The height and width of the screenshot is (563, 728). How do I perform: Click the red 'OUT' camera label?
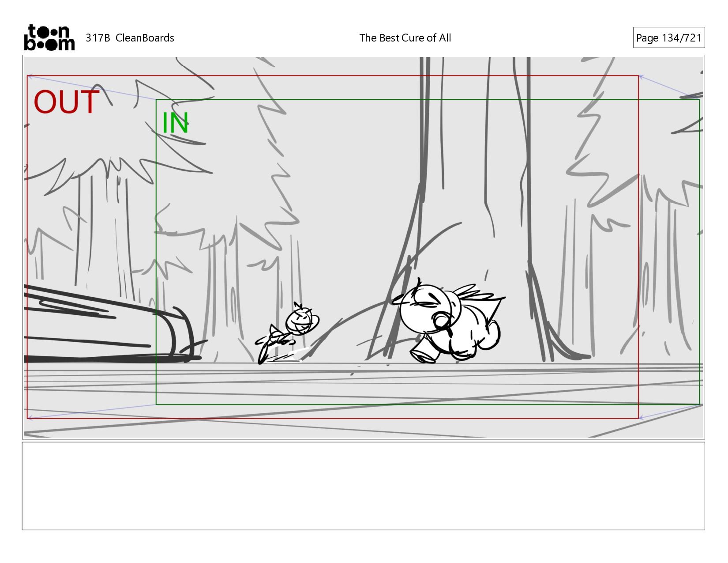tap(66, 102)
